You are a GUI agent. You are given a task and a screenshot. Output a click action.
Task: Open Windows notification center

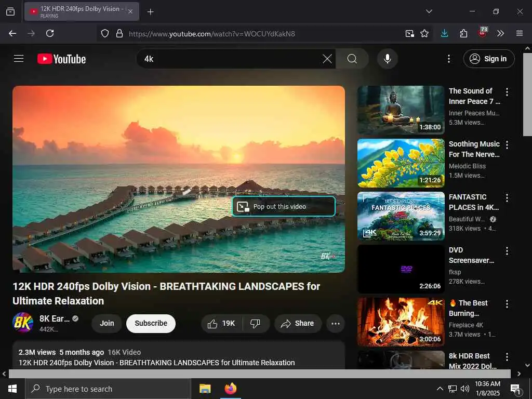[x=515, y=389]
